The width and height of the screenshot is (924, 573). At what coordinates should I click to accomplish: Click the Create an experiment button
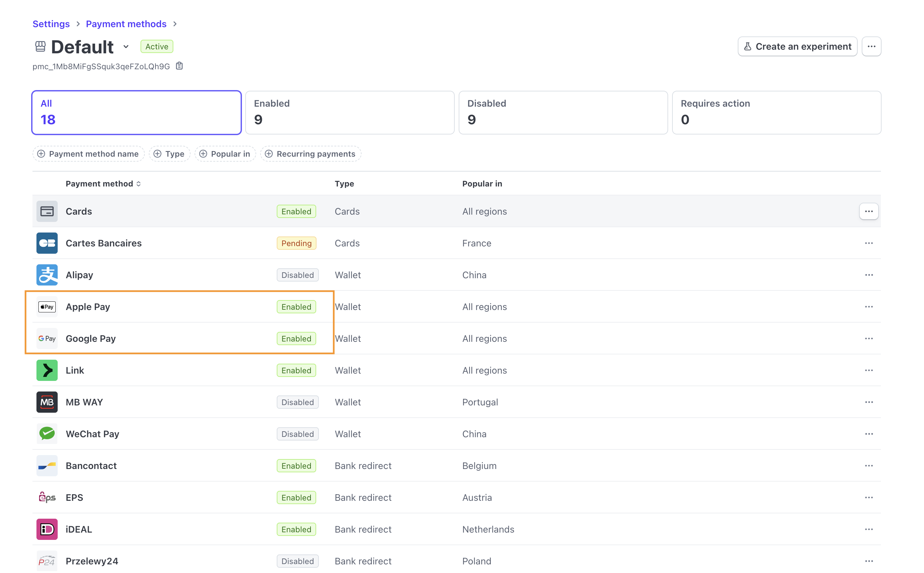797,46
